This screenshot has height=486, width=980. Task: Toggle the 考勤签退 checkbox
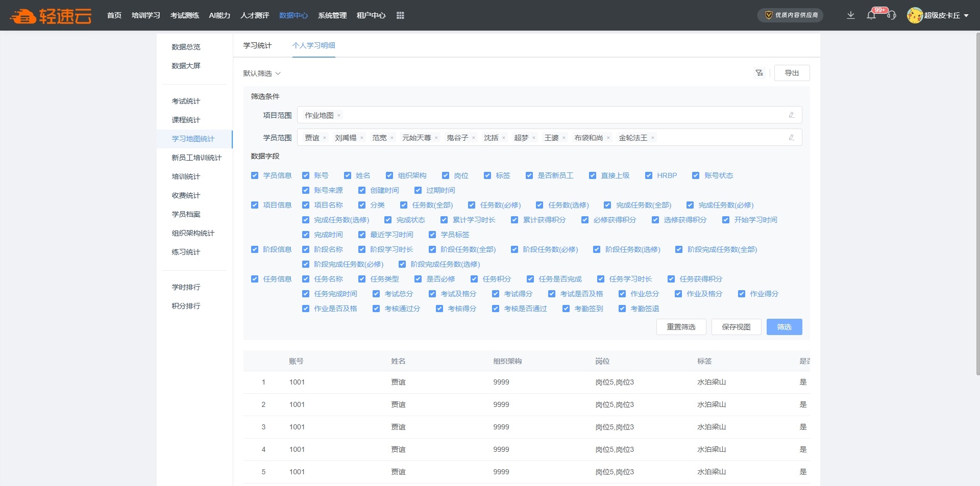[622, 309]
